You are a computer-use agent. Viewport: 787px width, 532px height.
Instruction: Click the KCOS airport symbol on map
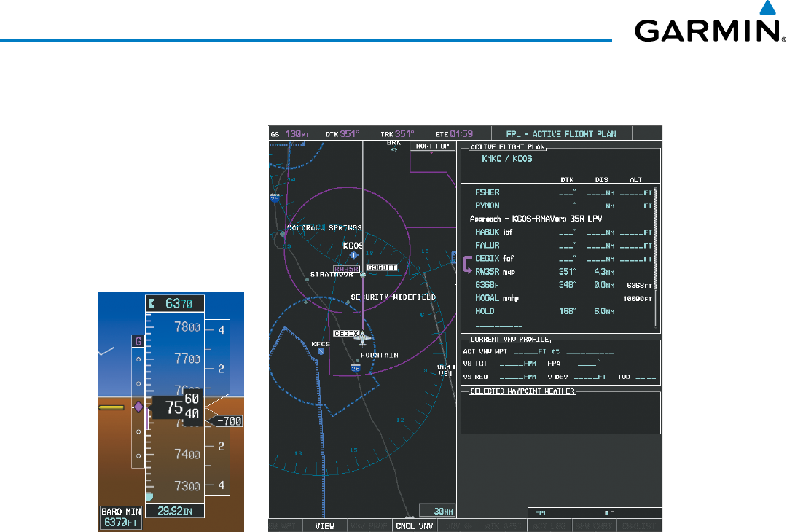pyautogui.click(x=354, y=255)
